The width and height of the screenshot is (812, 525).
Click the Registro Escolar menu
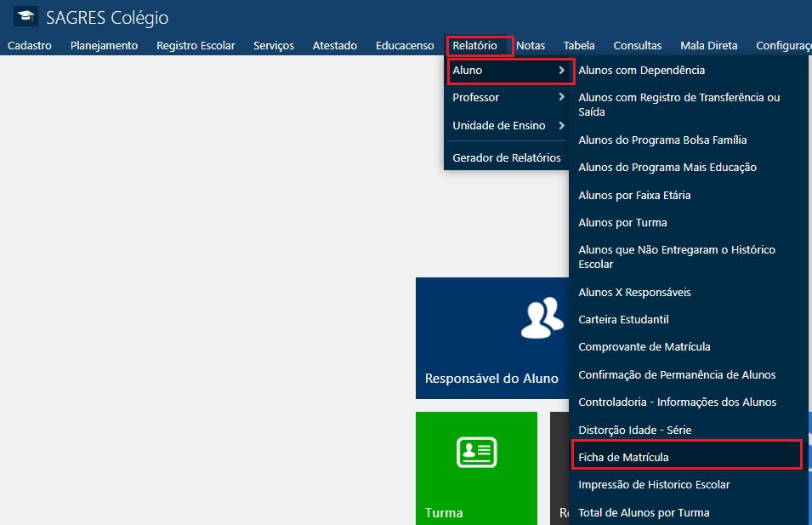click(196, 46)
